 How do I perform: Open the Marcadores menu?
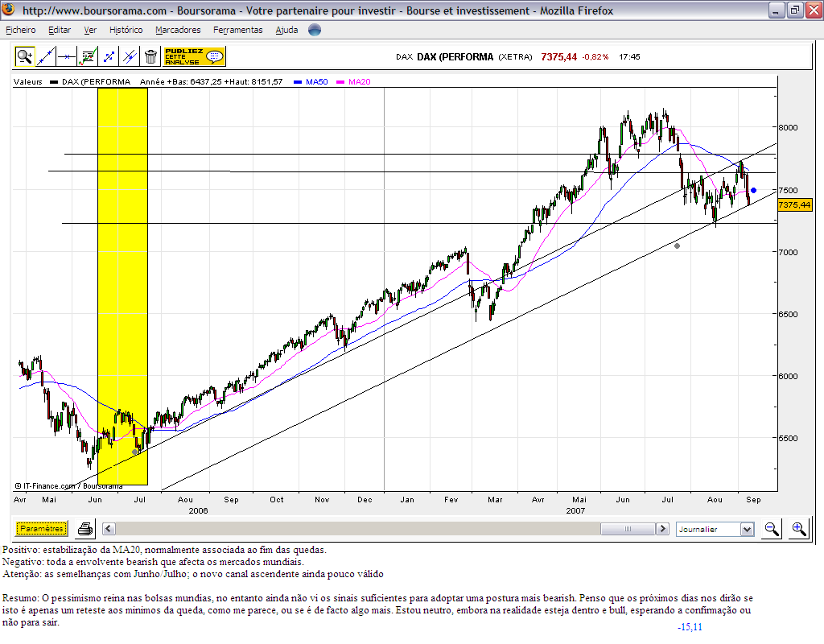(x=178, y=30)
